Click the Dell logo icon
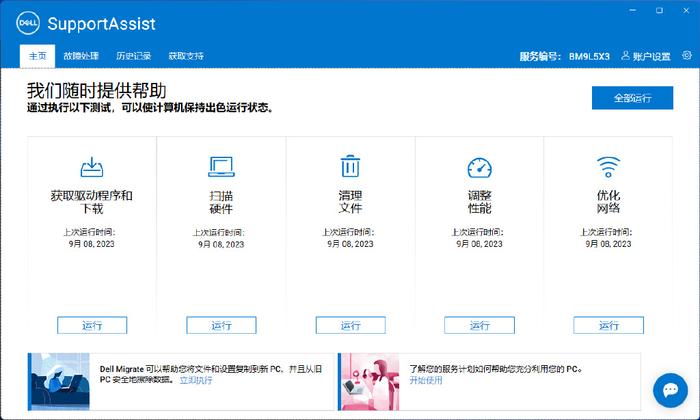The image size is (700, 420). coord(28,23)
